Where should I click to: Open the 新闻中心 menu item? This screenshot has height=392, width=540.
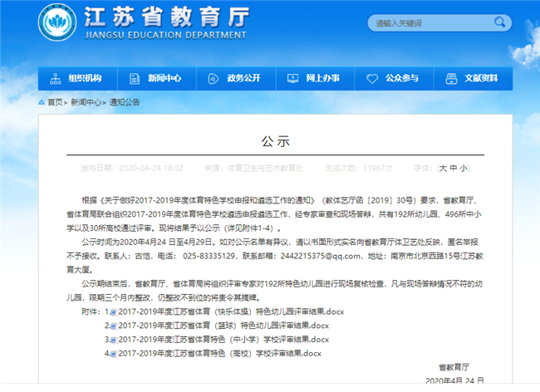point(157,78)
